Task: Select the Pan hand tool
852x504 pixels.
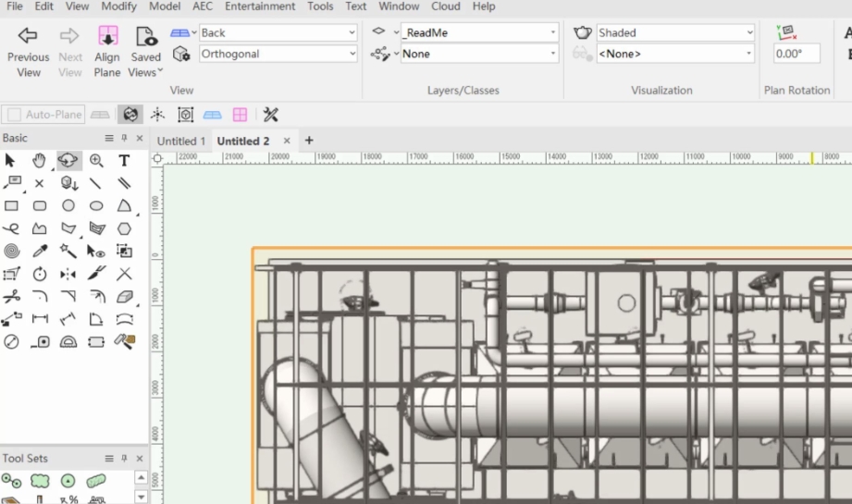Action: click(39, 160)
